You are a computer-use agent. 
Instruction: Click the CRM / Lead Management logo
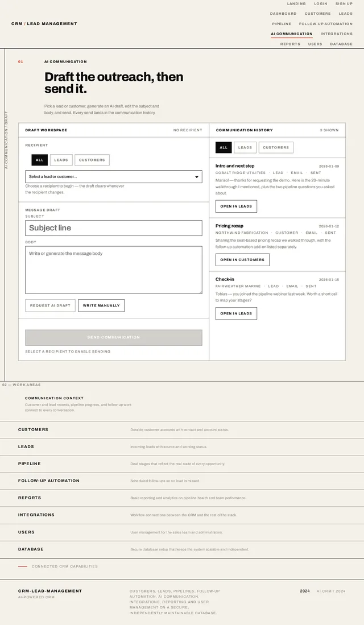click(44, 23)
